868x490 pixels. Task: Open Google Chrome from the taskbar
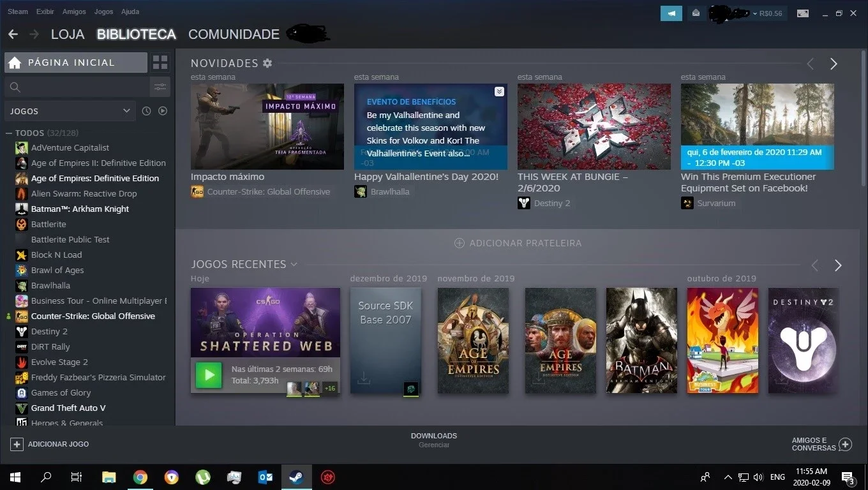pos(140,477)
